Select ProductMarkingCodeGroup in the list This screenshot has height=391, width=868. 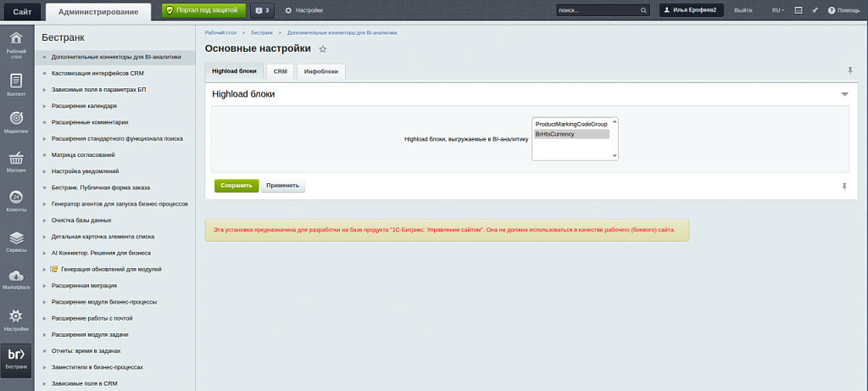pos(570,125)
